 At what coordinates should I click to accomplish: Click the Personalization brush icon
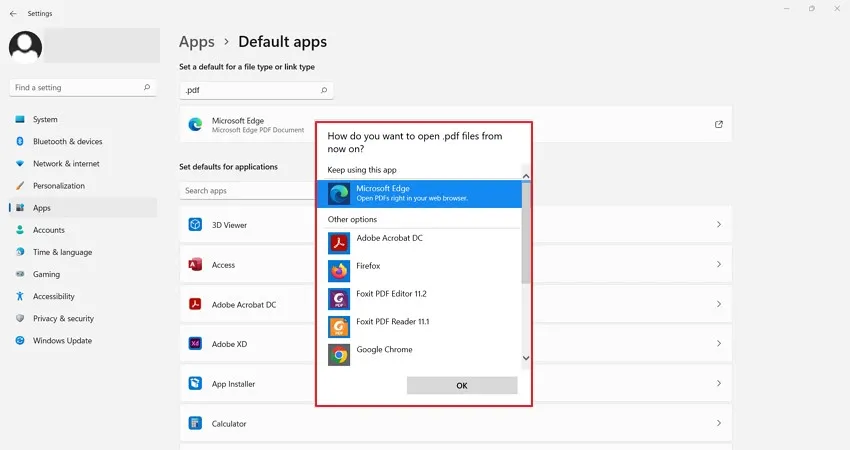pyautogui.click(x=20, y=186)
